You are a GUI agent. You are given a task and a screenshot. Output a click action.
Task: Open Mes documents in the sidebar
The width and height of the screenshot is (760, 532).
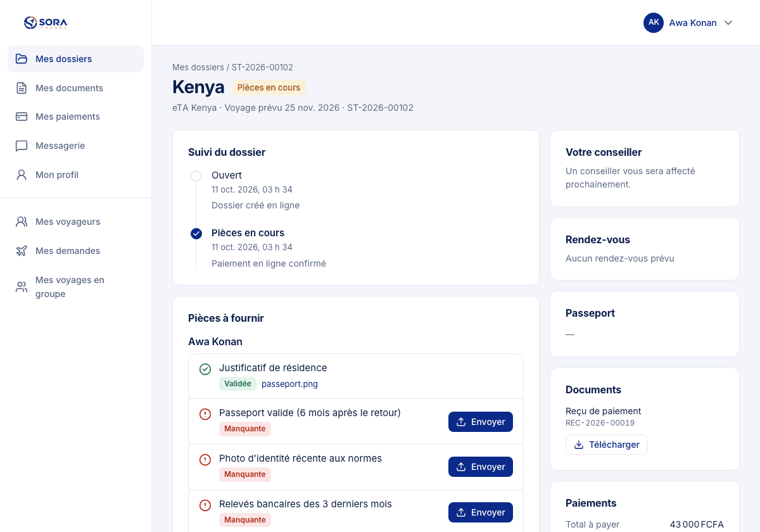[75, 88]
